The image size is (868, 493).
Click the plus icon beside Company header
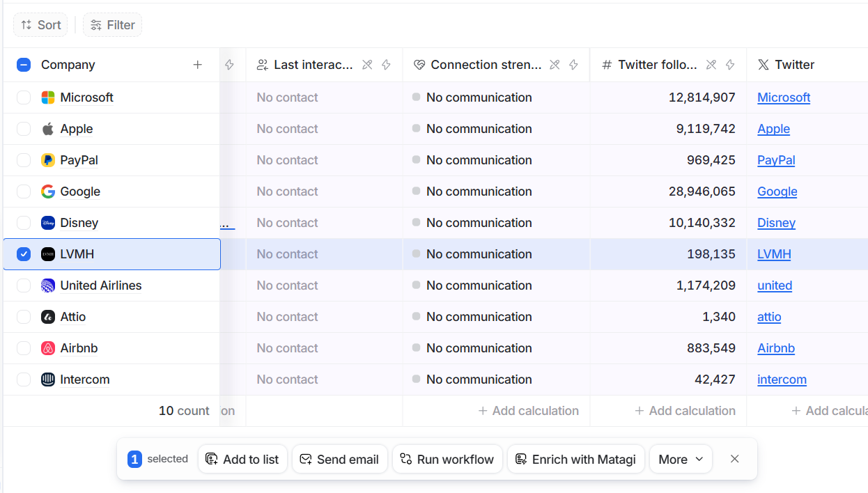coord(198,65)
